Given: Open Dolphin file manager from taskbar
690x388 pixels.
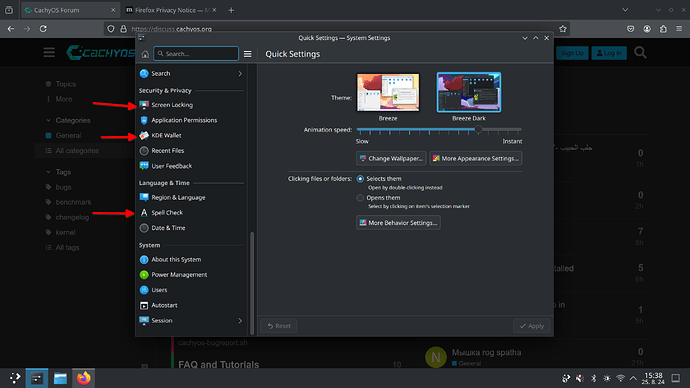Looking at the screenshot, I should point(60,378).
